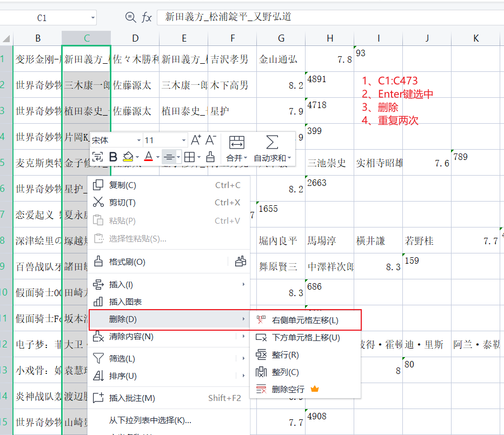Click the wrap text icon in mini toolbar

point(98,157)
